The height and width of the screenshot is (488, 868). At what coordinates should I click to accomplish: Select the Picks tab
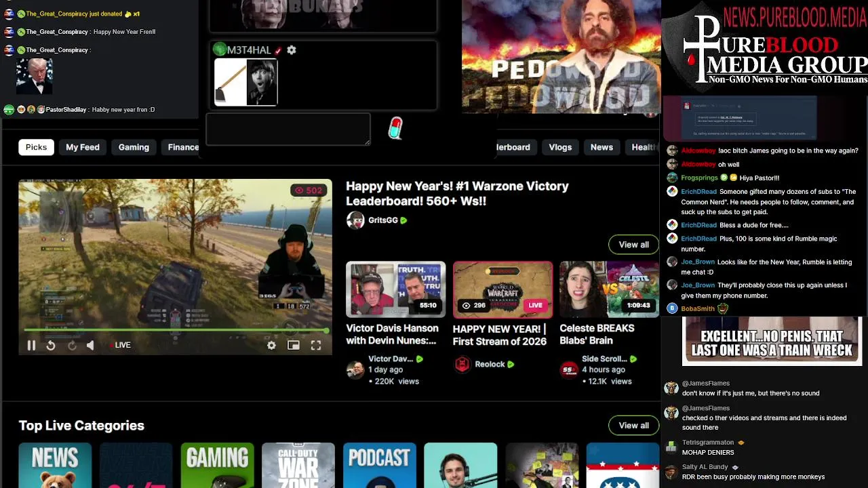pos(37,147)
